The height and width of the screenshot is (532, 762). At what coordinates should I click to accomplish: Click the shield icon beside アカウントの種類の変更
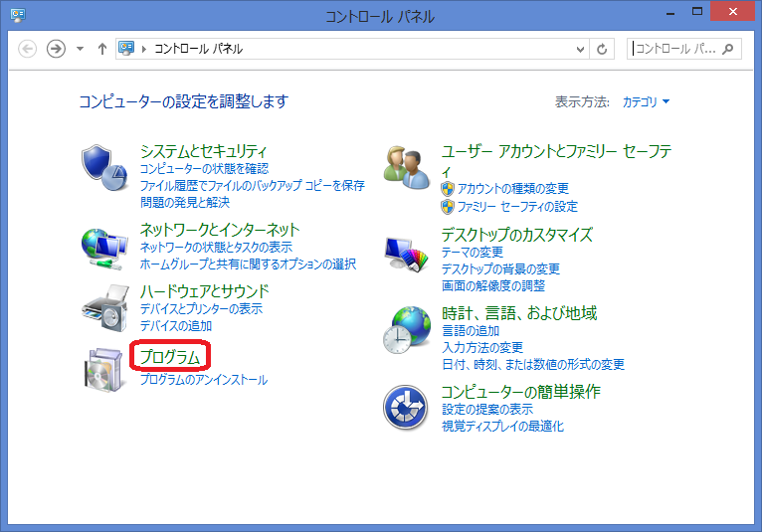point(448,189)
